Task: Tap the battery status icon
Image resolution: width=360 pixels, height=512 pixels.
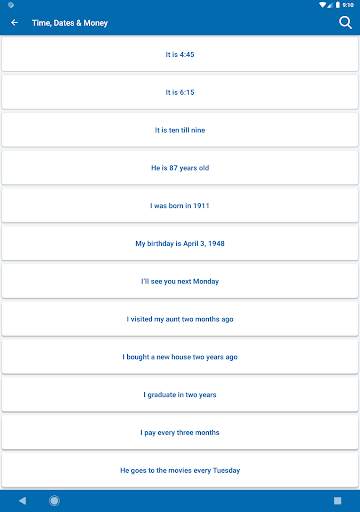Action: (337, 5)
